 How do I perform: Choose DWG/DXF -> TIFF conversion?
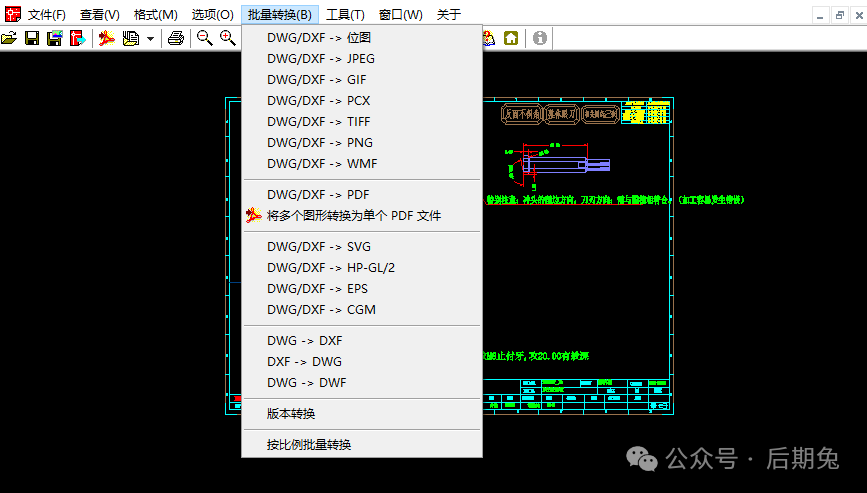[362, 122]
